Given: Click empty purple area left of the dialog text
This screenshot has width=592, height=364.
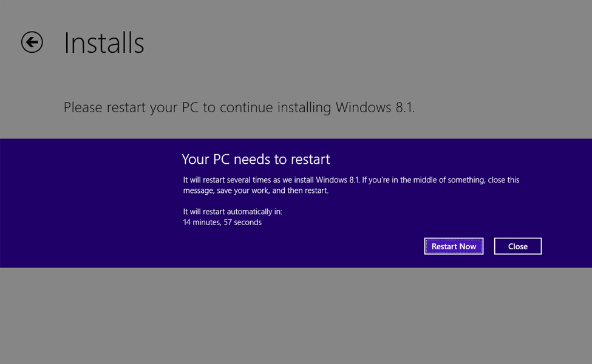Looking at the screenshot, I should click(x=87, y=203).
